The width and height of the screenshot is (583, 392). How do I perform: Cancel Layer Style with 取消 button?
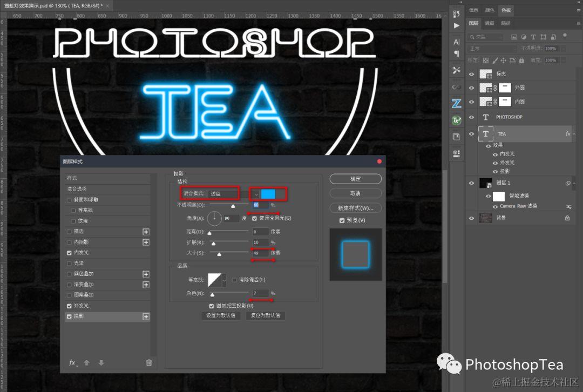pos(355,193)
